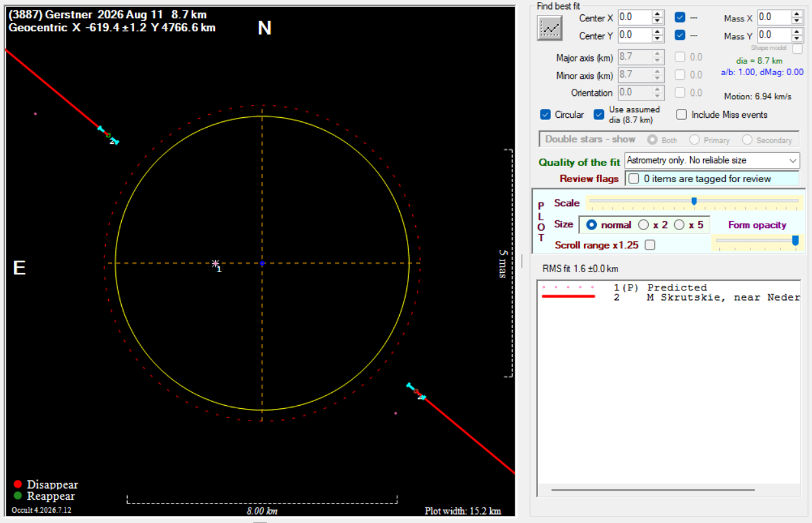Screen dimensions: 812x523
Task: Click the 'Double stars - show' label
Action: point(590,139)
